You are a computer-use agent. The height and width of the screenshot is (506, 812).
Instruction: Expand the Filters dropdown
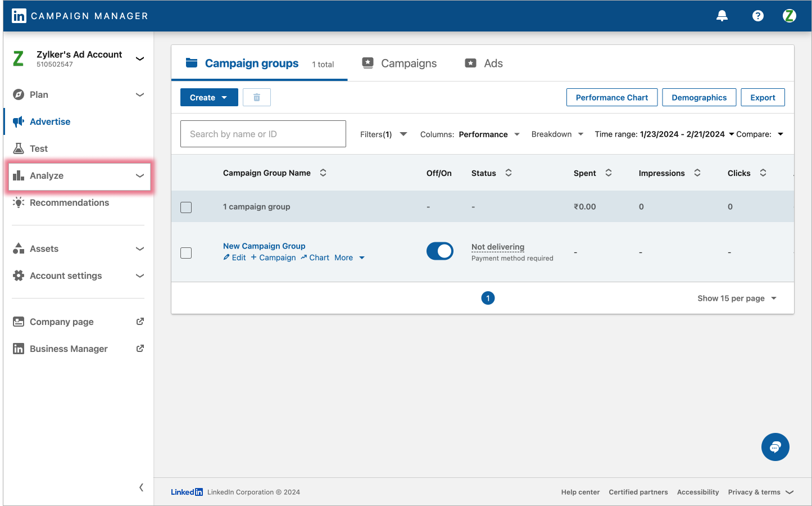click(384, 134)
